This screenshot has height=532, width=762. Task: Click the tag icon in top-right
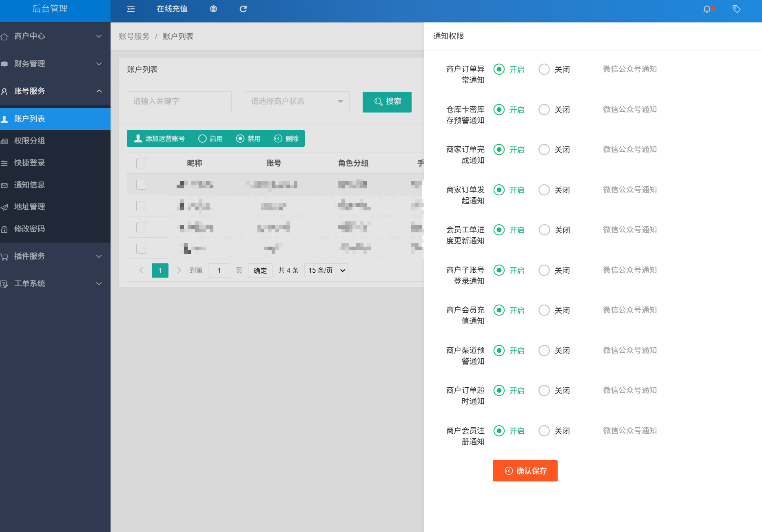(x=736, y=9)
